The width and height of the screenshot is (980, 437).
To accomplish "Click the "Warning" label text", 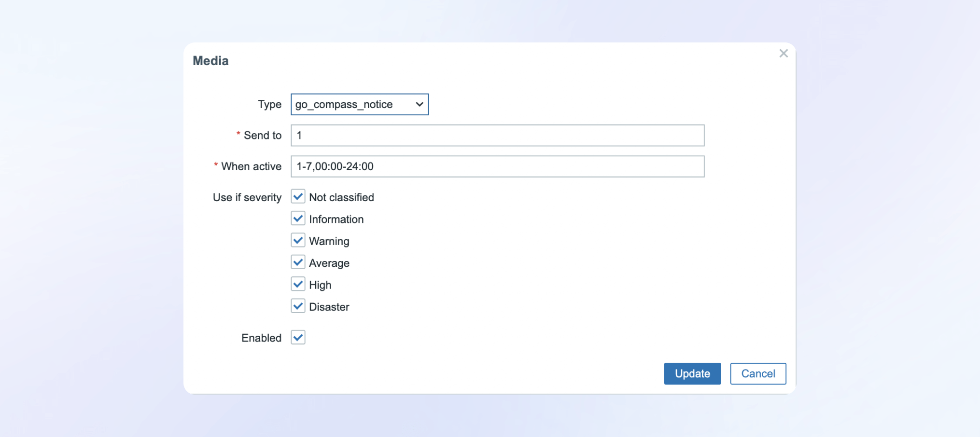I will pyautogui.click(x=329, y=241).
